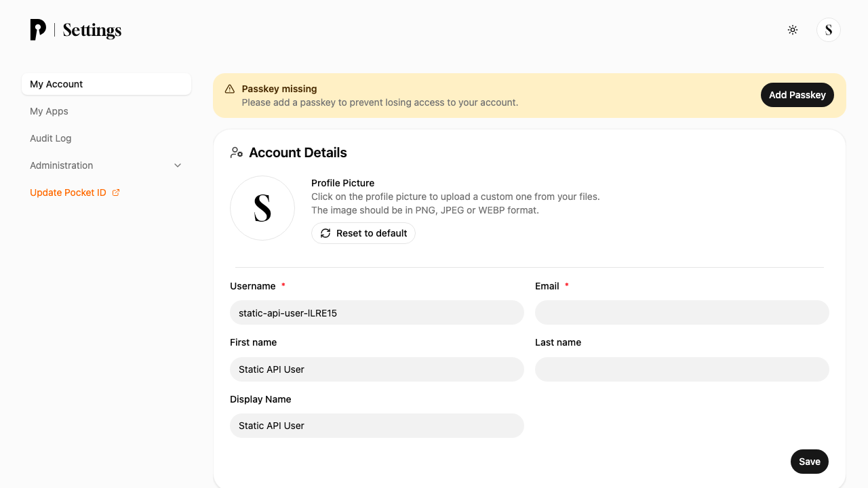The image size is (868, 488).
Task: Go to My Apps
Action: point(106,111)
